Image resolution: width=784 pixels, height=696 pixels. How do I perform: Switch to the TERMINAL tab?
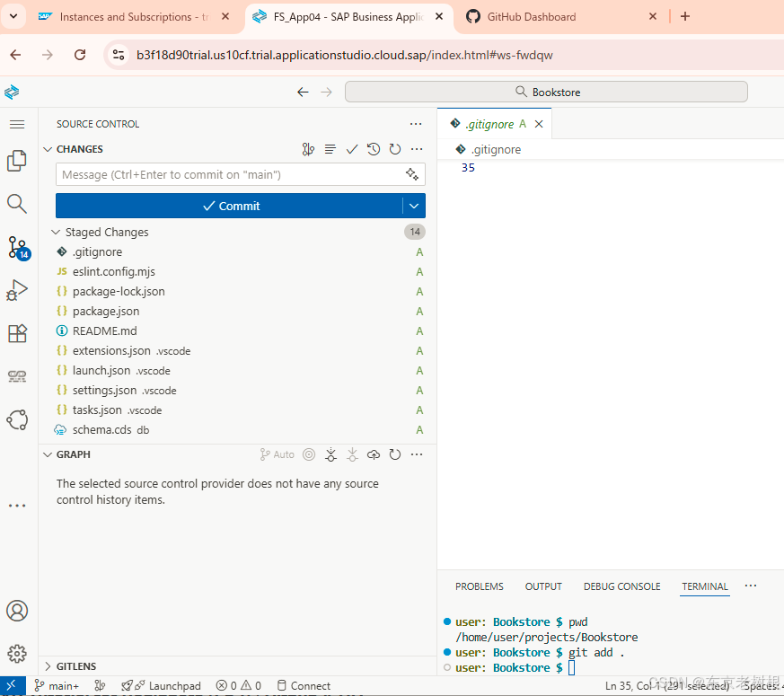point(704,586)
